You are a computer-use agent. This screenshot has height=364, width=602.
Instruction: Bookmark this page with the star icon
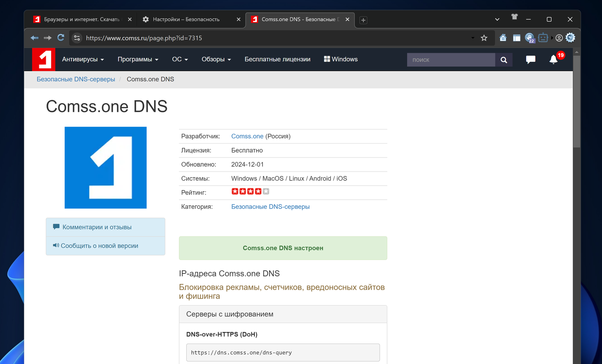[x=484, y=38]
